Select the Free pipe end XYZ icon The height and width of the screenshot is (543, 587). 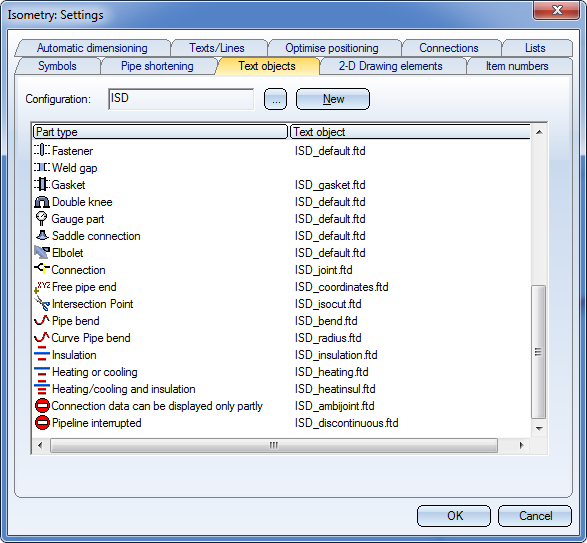42,287
